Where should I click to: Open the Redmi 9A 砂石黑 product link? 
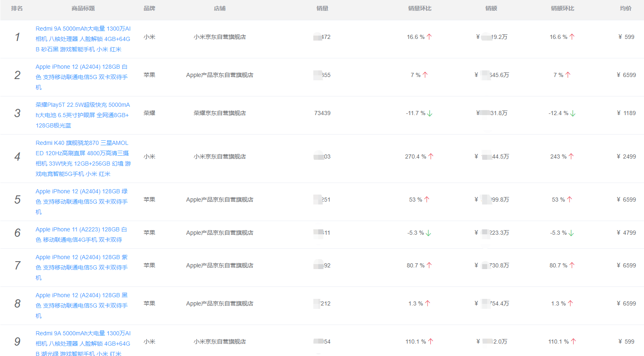[x=83, y=39]
